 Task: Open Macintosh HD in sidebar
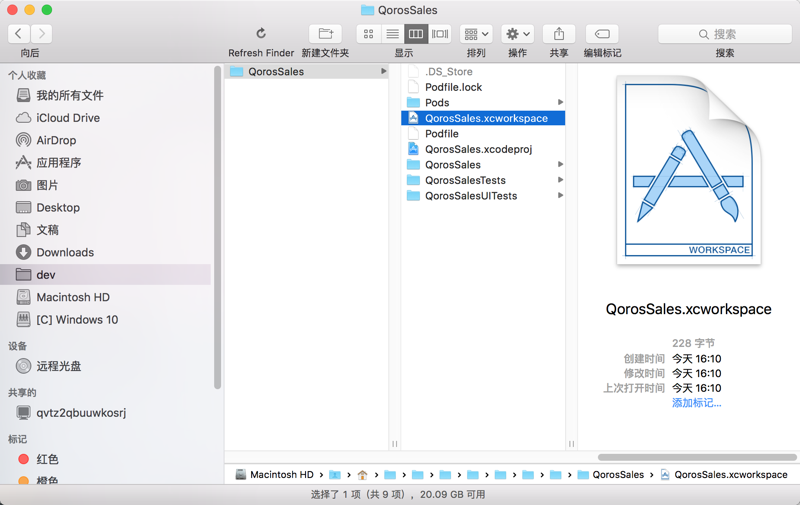pos(106,297)
